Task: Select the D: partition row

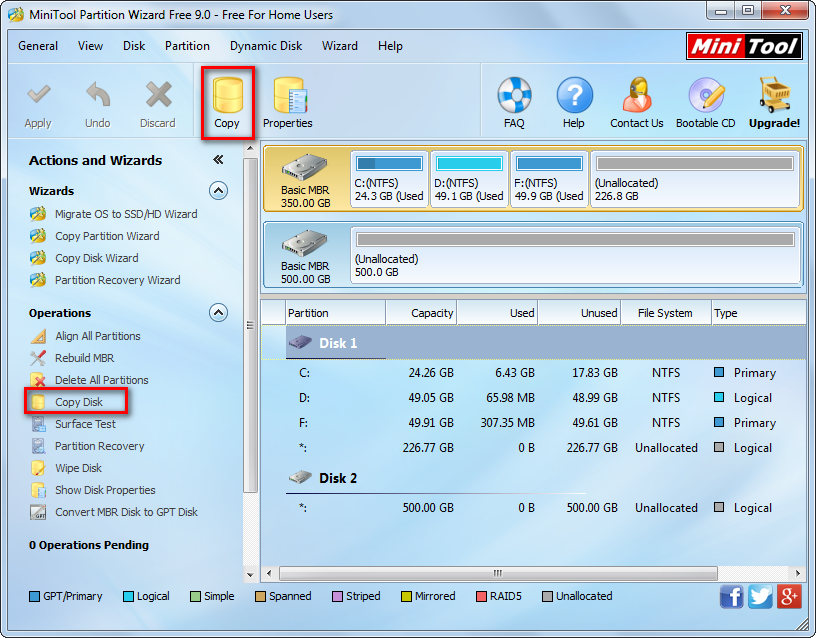Action: coord(533,398)
